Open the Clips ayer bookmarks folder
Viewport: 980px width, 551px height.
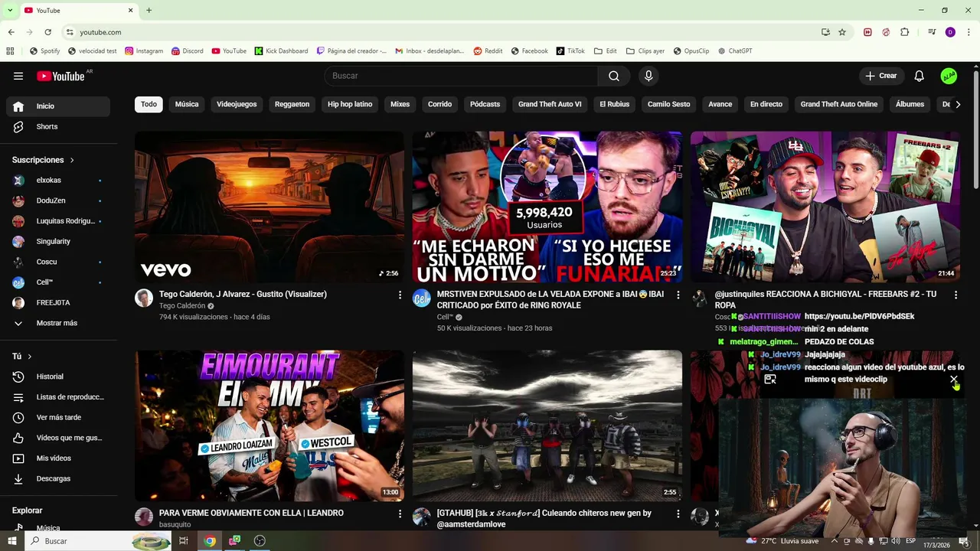point(645,51)
